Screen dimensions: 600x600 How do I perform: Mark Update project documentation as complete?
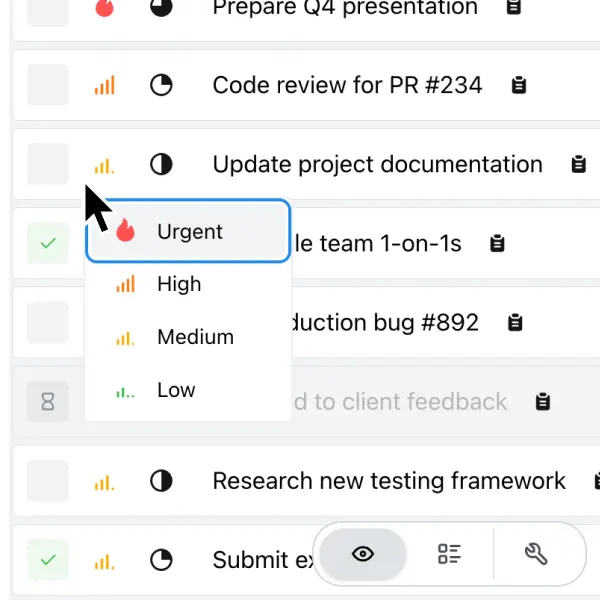[x=48, y=164]
